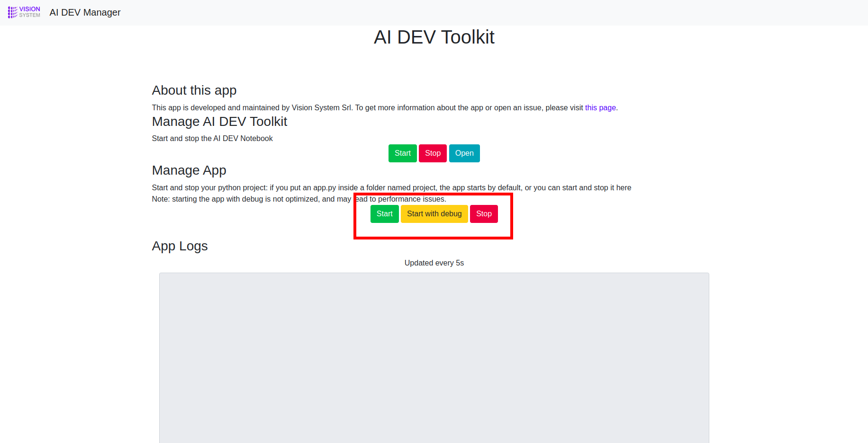This screenshot has width=868, height=443.
Task: Follow the "this page" hyperlink
Action: point(600,108)
